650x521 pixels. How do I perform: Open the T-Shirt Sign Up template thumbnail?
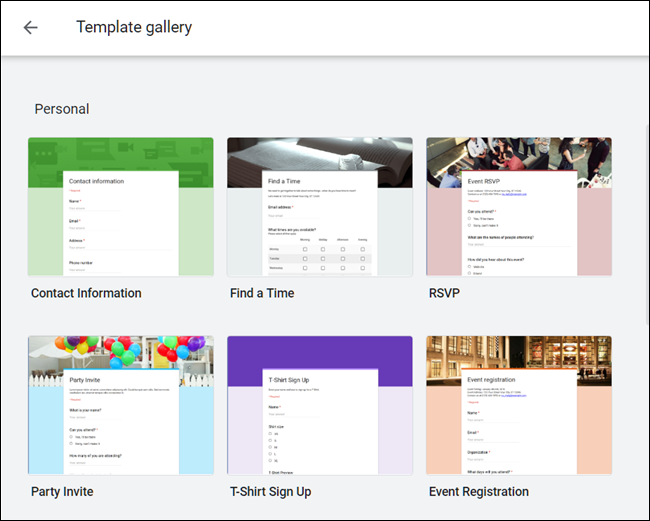[x=320, y=405]
